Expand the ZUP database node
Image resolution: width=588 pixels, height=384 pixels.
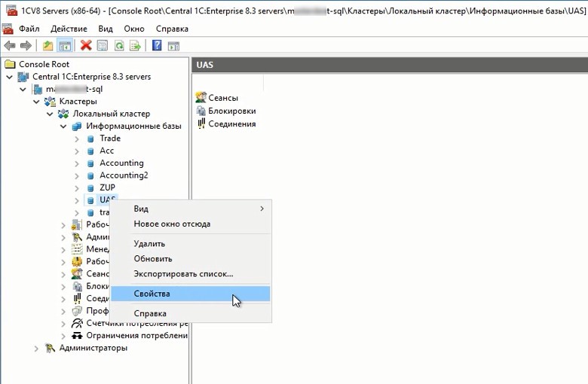(x=77, y=188)
